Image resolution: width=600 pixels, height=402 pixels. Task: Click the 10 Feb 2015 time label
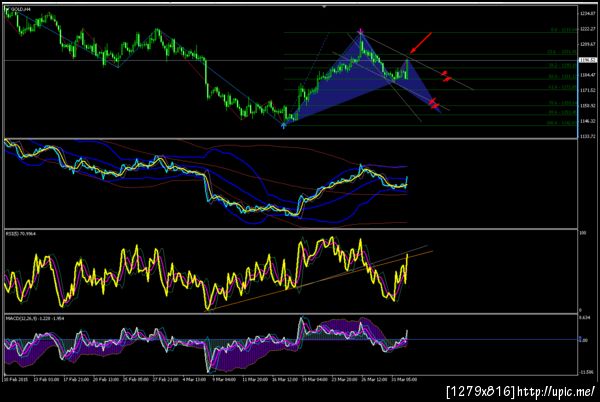click(16, 380)
